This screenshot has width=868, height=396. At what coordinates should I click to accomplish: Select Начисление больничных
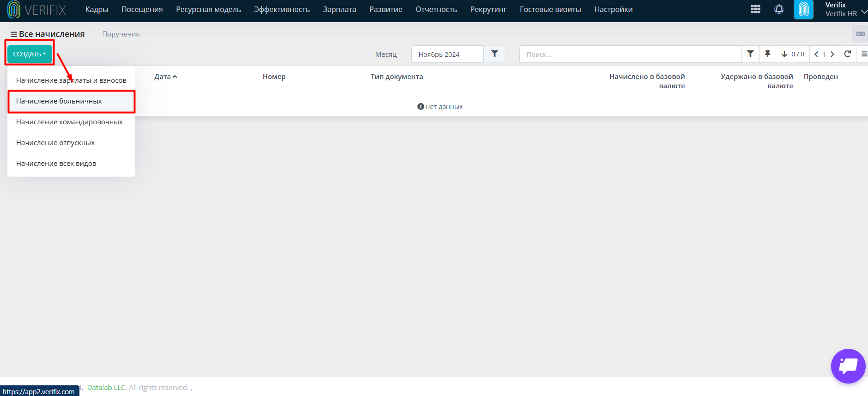pos(71,101)
